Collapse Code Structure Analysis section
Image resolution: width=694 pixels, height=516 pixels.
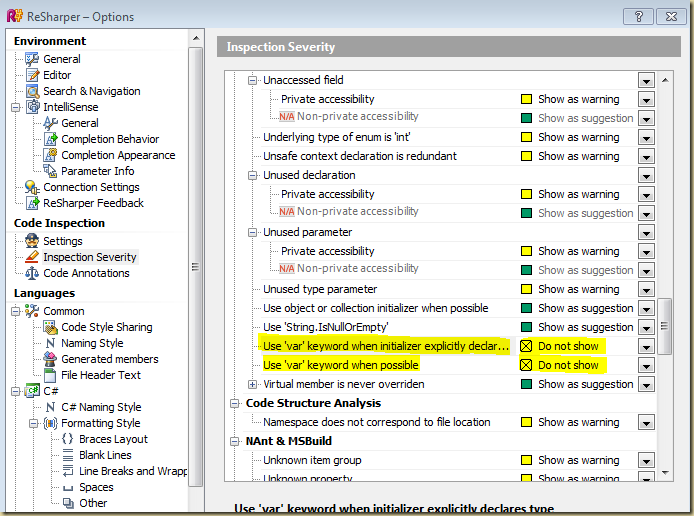(235, 403)
